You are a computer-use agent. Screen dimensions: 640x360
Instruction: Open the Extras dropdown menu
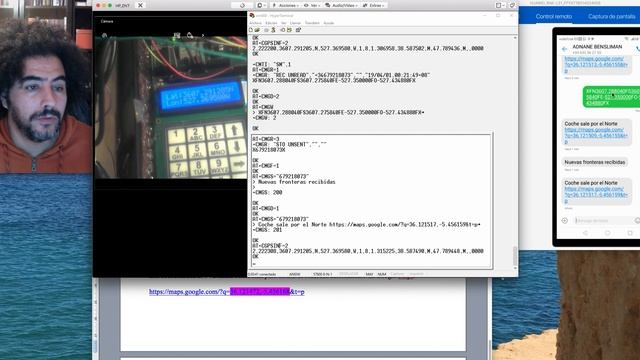pos(373,5)
